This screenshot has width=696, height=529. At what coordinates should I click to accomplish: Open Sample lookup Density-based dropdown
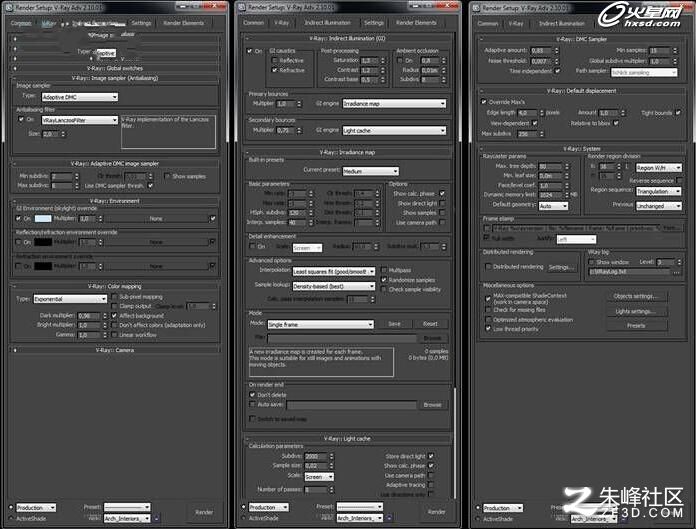coord(334,286)
